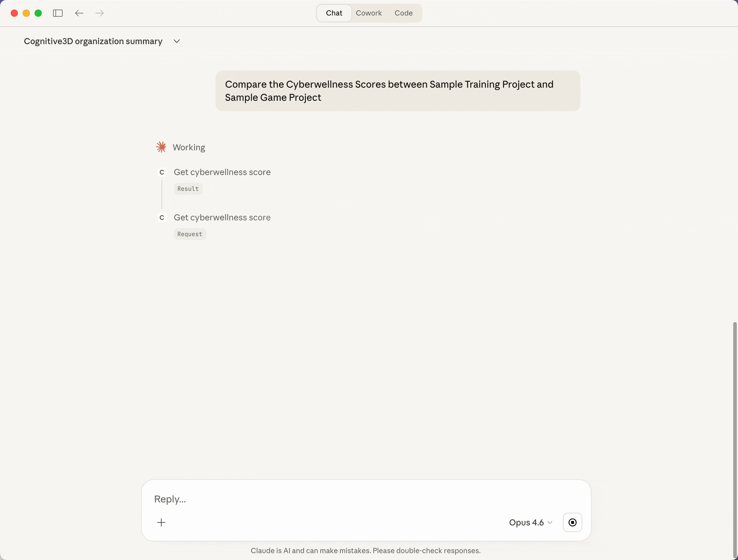Screen dimensions: 738x560
Task: Click the forward navigation arrow
Action: (100, 13)
